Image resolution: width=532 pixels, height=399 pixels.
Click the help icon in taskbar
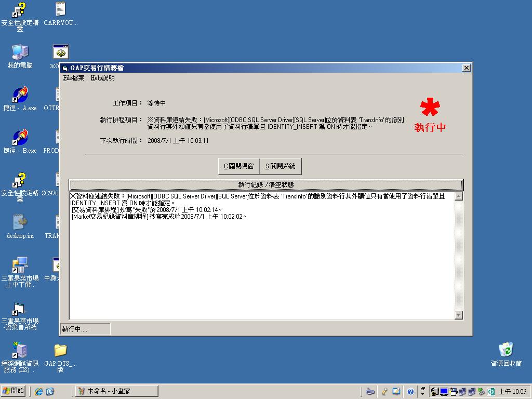point(410,392)
